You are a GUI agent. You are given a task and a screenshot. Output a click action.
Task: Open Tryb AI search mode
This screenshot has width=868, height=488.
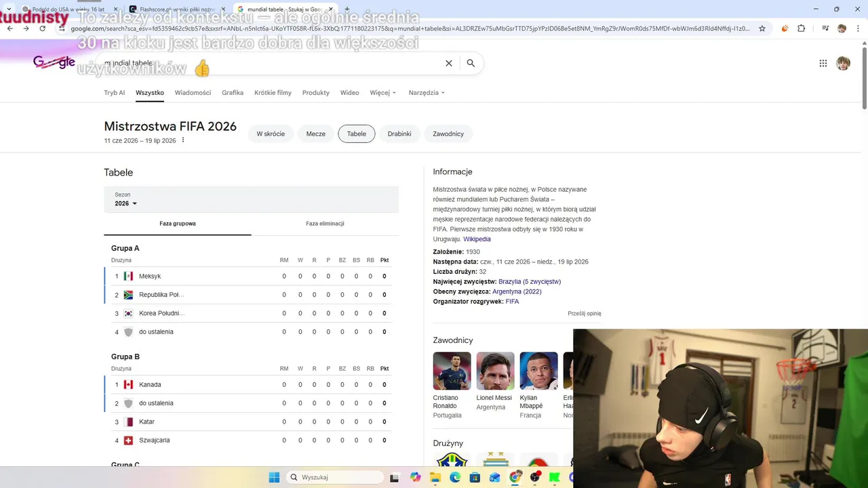pyautogui.click(x=114, y=93)
